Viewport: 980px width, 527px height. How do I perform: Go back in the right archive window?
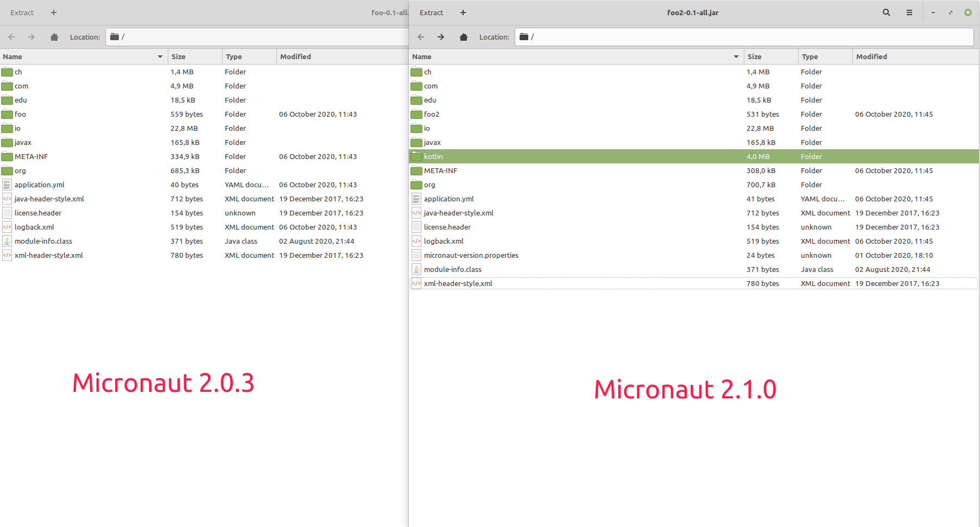(x=421, y=37)
